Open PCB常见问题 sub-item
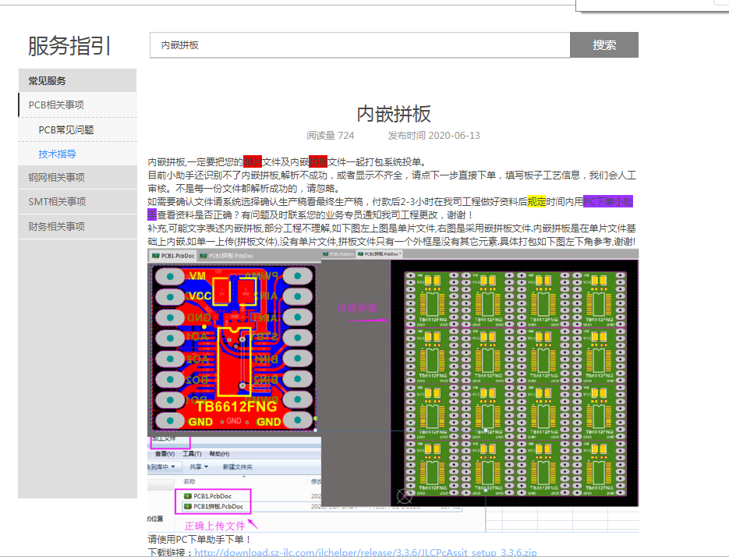The width and height of the screenshot is (729, 560). click(x=66, y=130)
